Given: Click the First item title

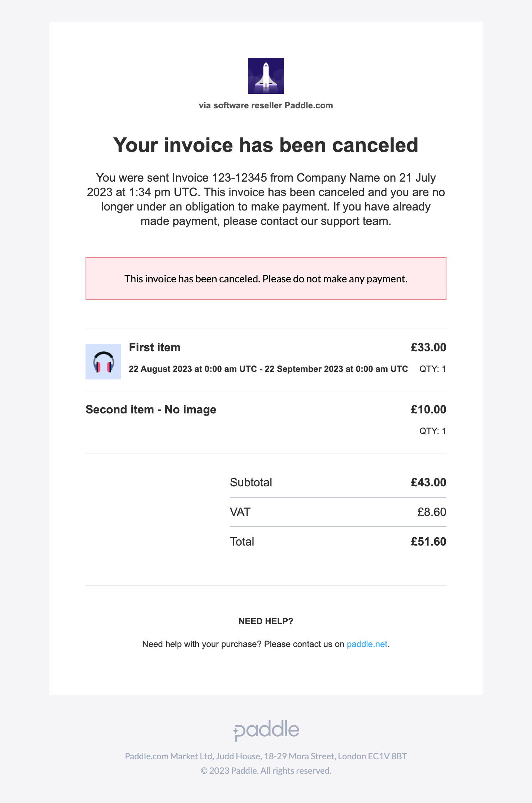Looking at the screenshot, I should click(155, 347).
